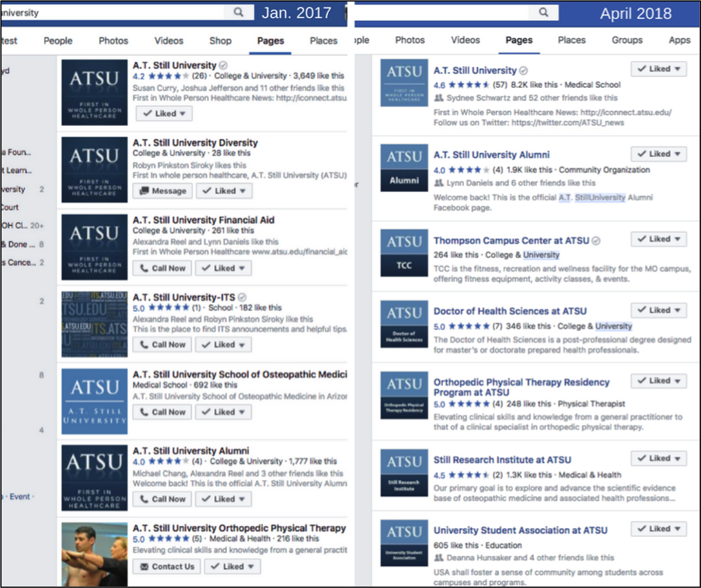Click the search magnifier icon in Jan. 2017 panel

pyautogui.click(x=238, y=12)
